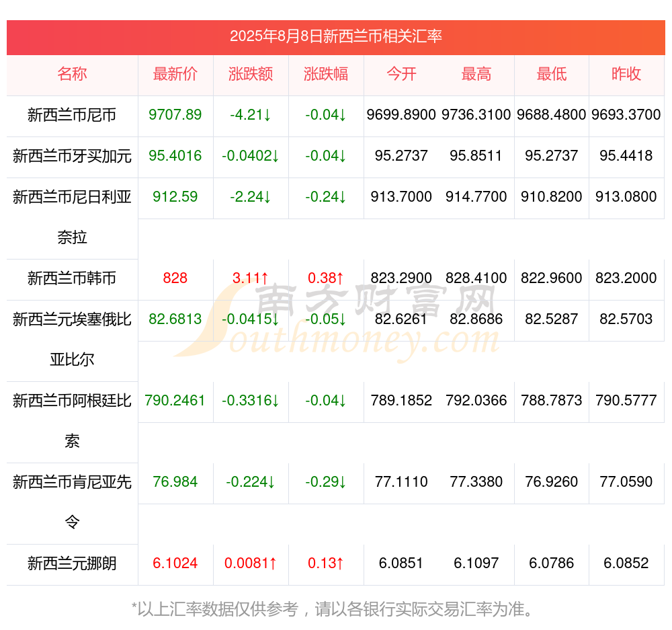Viewport: 672px width, 630px height.
Task: Click low value 822.9600
Action: click(552, 278)
